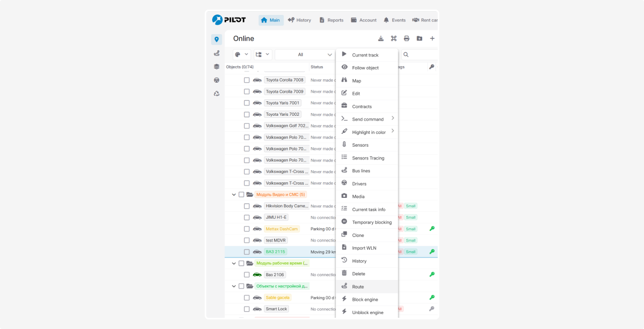
Task: Click the Sable gacela object label
Action: point(277,298)
